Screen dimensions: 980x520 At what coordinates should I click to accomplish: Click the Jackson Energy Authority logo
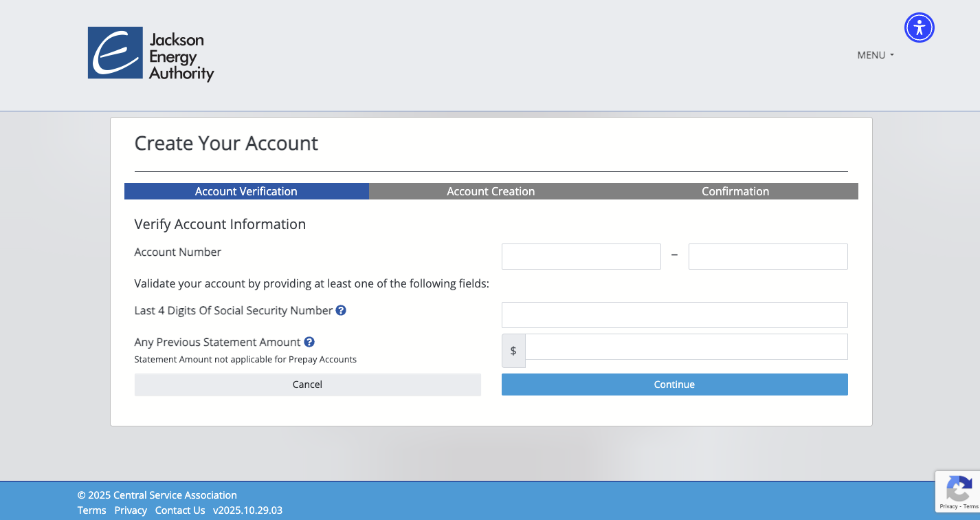tap(151, 54)
